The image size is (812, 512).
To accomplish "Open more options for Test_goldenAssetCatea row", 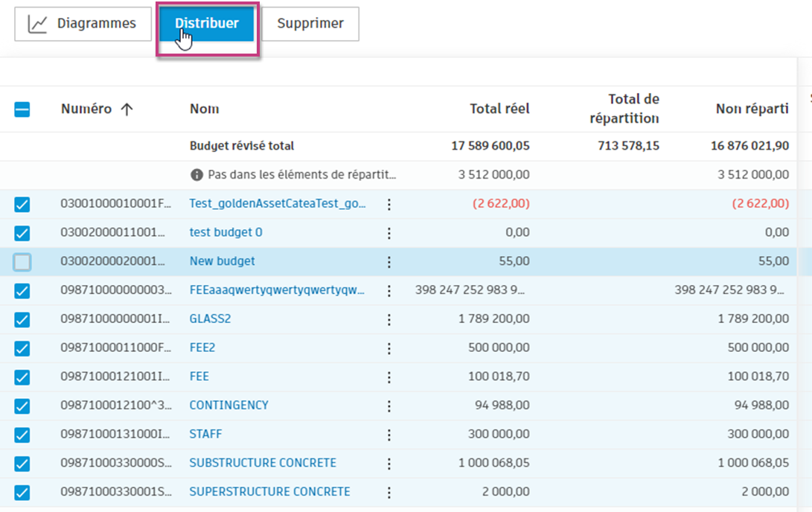I will pyautogui.click(x=389, y=205).
